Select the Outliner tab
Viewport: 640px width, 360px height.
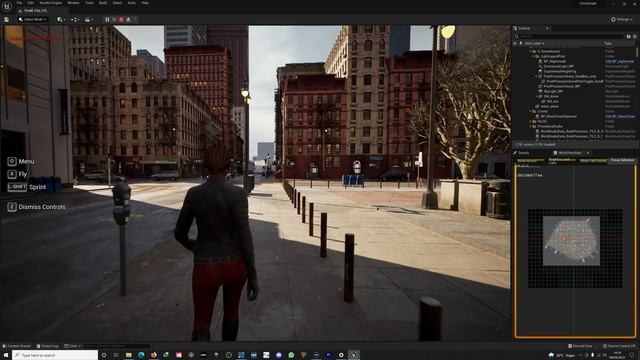point(524,28)
